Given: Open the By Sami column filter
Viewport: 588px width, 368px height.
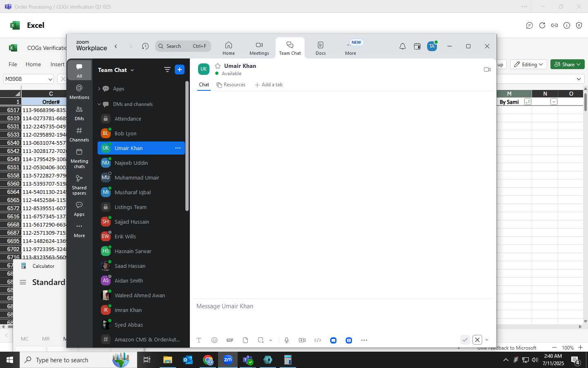Looking at the screenshot, I should 528,102.
